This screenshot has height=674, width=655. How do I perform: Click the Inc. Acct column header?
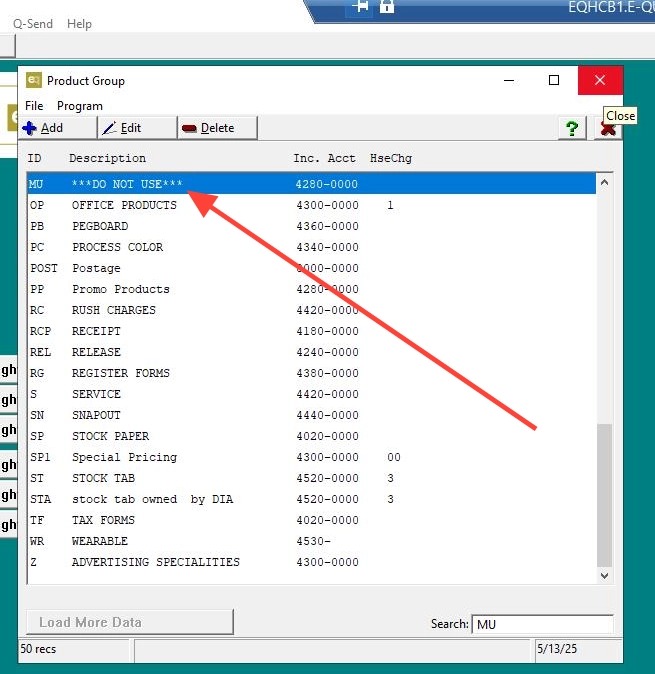[324, 158]
